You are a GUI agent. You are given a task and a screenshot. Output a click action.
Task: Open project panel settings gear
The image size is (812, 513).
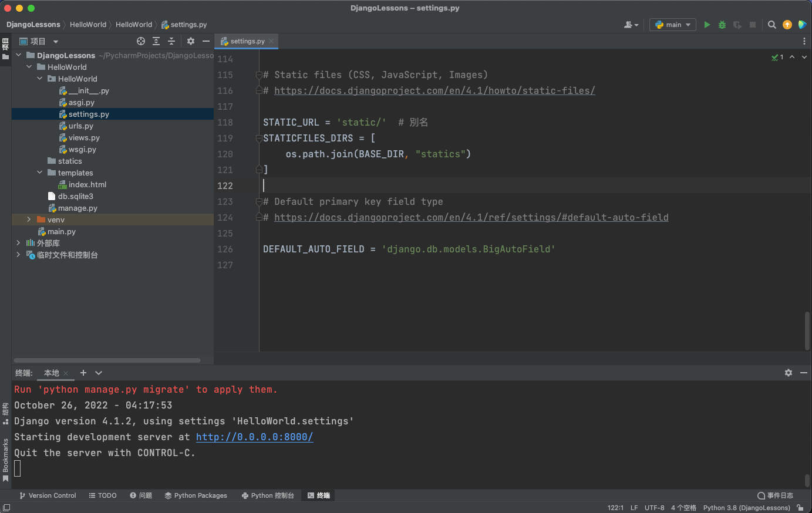191,41
